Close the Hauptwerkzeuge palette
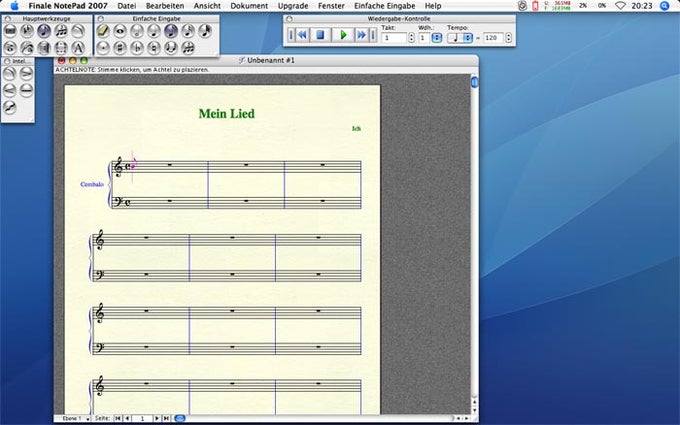 (x=7, y=19)
